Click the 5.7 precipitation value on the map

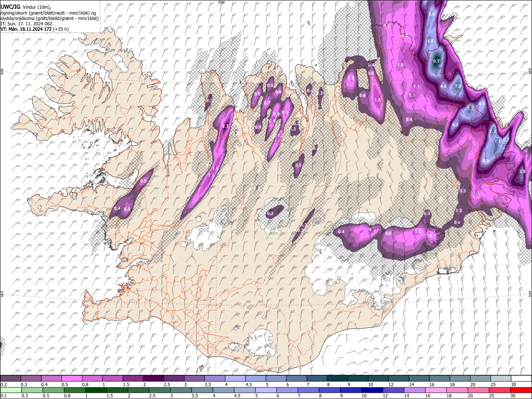click(506, 140)
